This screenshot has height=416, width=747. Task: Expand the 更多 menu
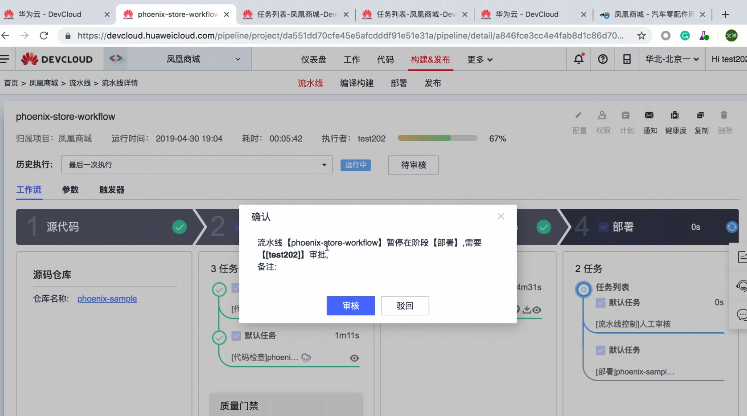pos(479,59)
